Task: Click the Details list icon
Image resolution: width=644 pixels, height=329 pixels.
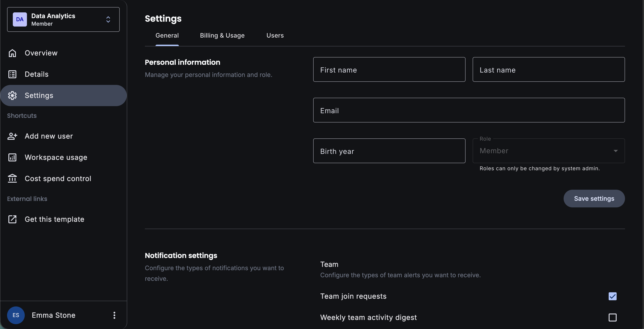Action: click(x=12, y=74)
